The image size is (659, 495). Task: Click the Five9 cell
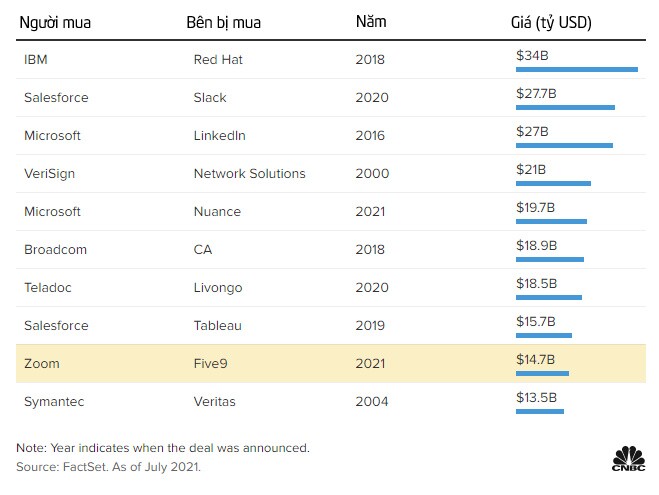coord(210,363)
